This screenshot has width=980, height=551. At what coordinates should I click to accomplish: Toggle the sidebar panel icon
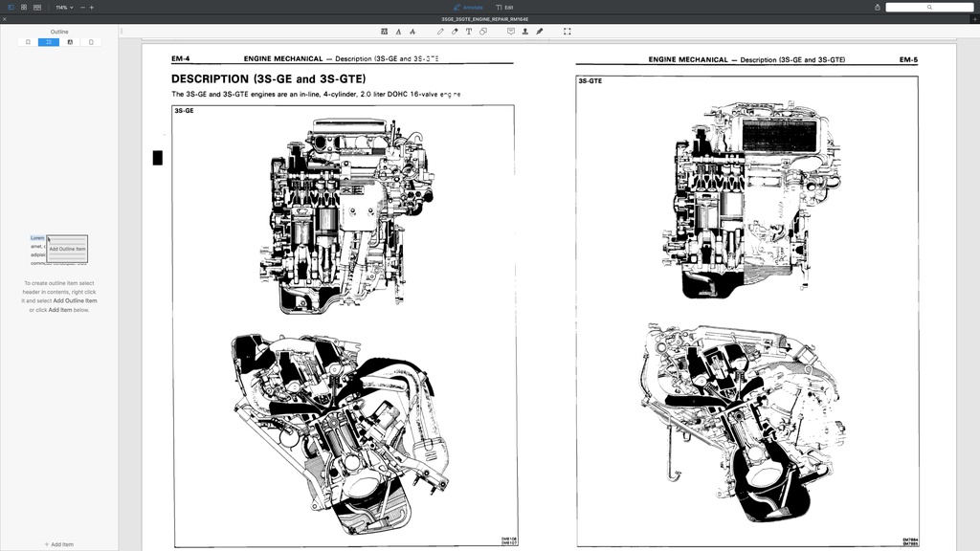pos(11,8)
